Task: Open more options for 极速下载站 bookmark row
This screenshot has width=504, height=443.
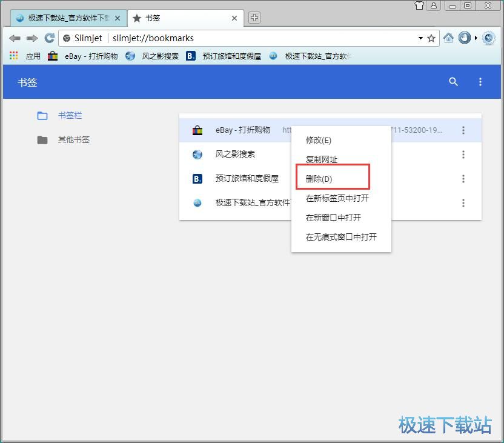Action: coord(463,203)
